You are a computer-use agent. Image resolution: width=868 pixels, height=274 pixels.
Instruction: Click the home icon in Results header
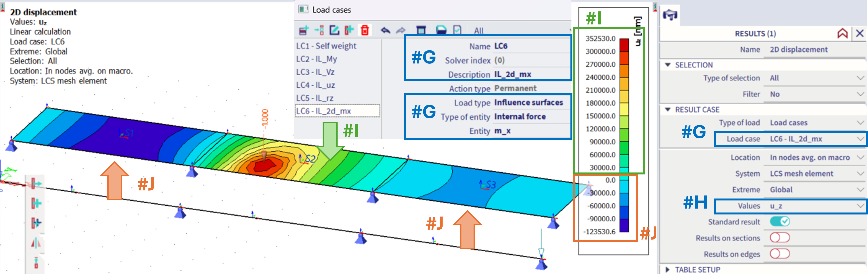tap(842, 33)
